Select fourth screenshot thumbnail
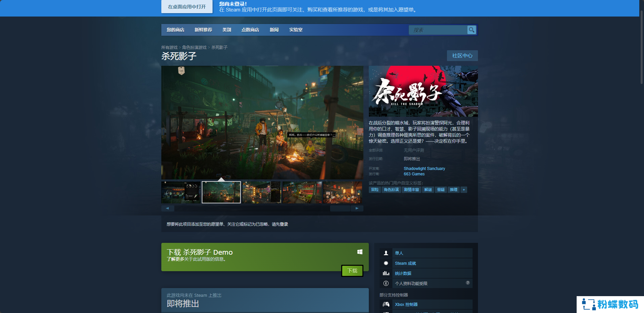Screen dimensions: 644x313 tap(302, 192)
